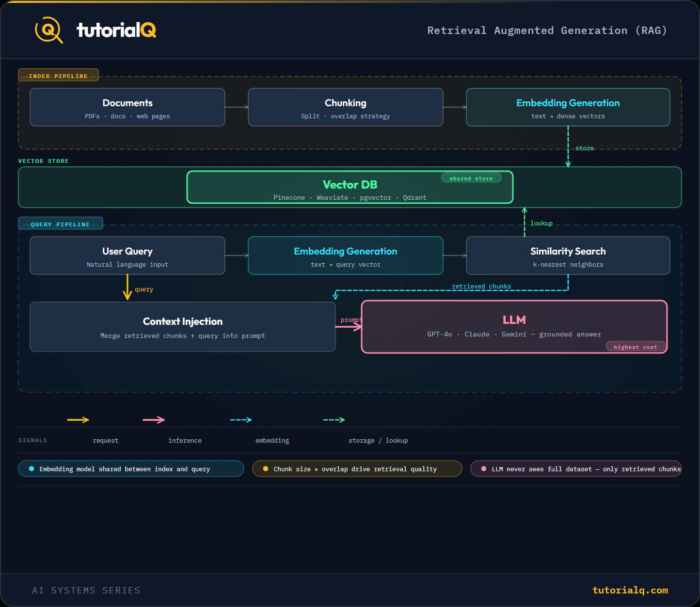
Task: Click 'Embedding model shared between index and query' pill
Action: (131, 469)
